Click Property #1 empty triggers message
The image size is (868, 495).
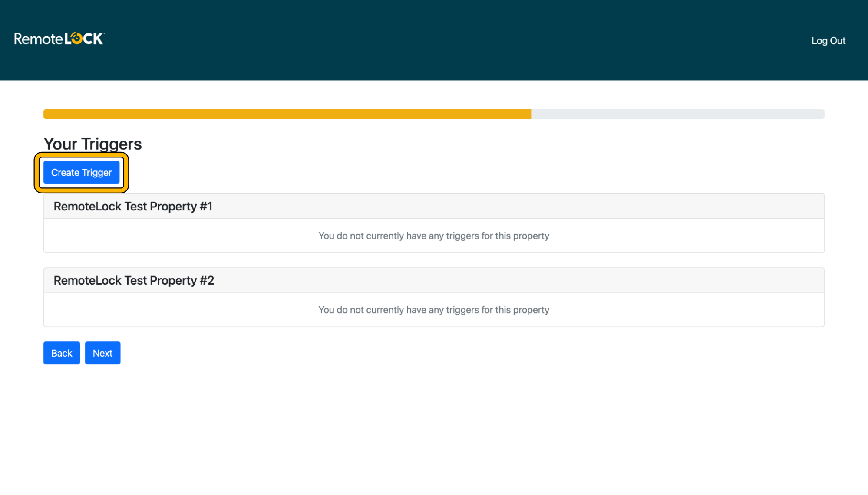tap(434, 236)
